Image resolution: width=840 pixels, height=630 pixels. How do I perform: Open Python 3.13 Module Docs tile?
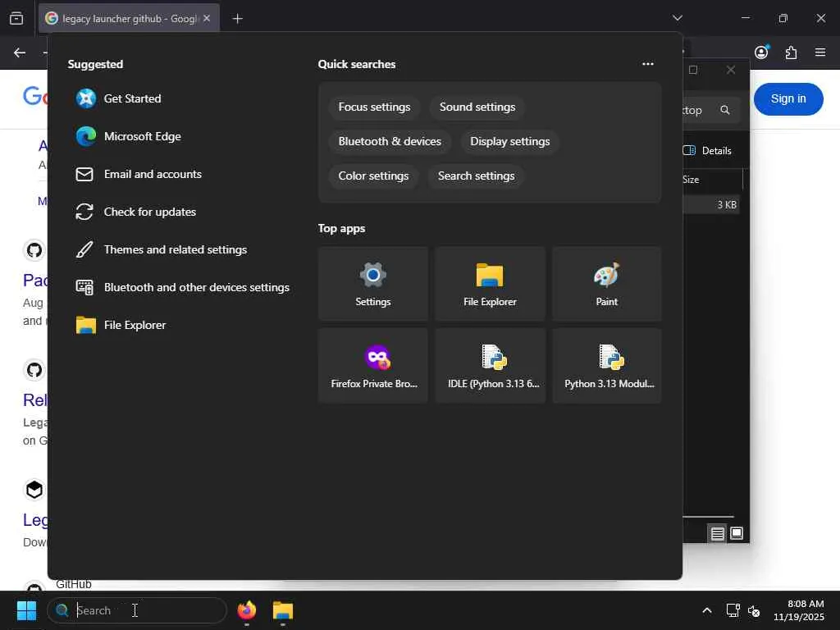[x=606, y=366]
